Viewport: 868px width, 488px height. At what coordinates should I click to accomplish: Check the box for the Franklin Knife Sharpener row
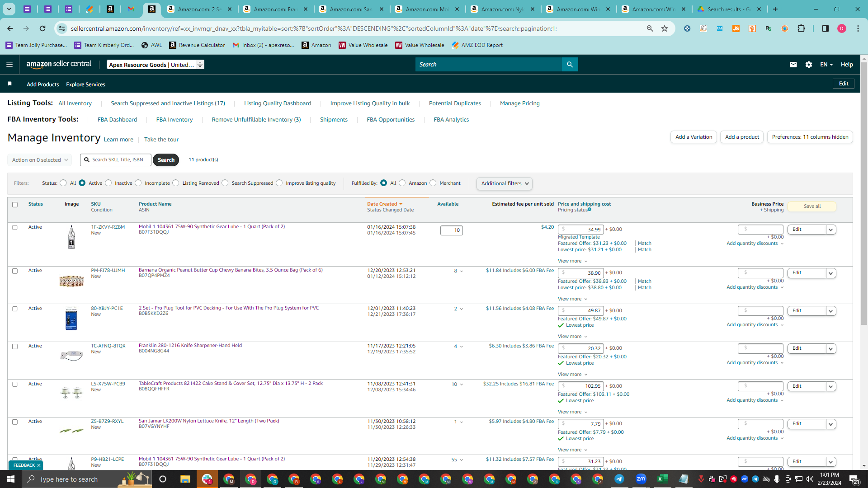click(x=15, y=347)
